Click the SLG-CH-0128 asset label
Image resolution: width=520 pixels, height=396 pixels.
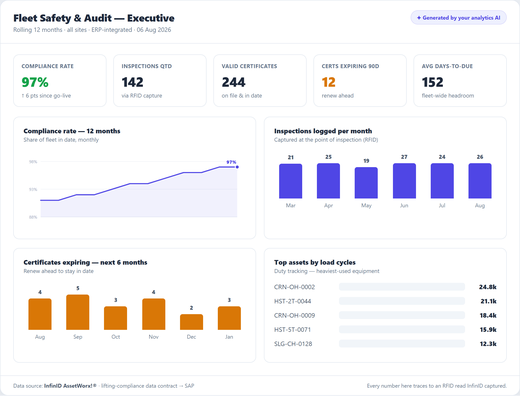293,344
